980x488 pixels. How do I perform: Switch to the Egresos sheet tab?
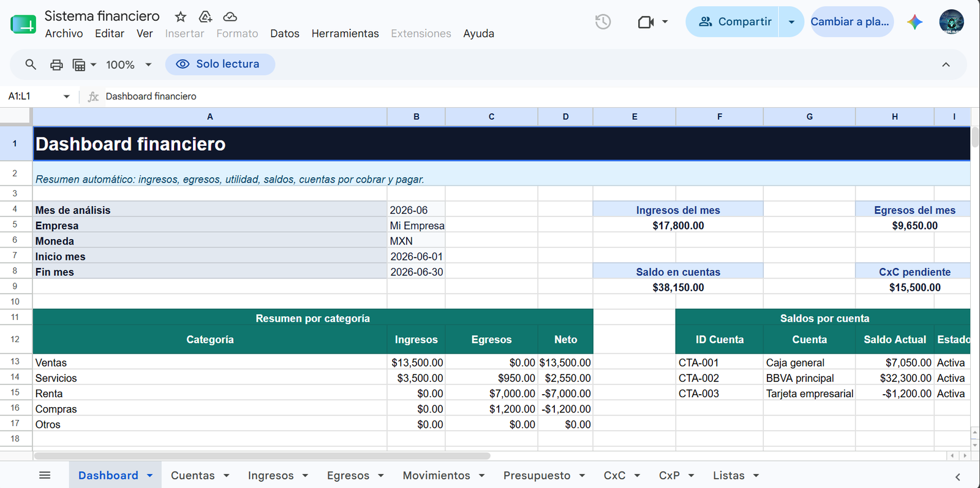point(348,475)
